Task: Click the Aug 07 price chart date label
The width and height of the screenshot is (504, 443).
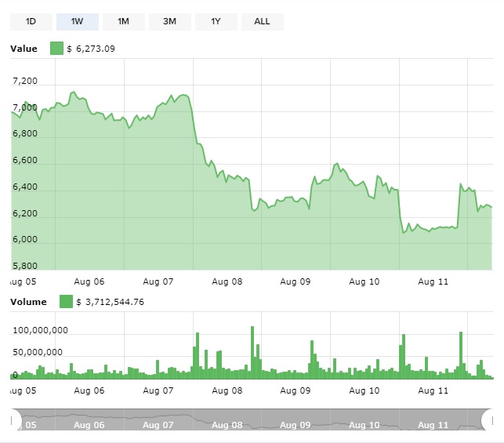Action: click(158, 280)
